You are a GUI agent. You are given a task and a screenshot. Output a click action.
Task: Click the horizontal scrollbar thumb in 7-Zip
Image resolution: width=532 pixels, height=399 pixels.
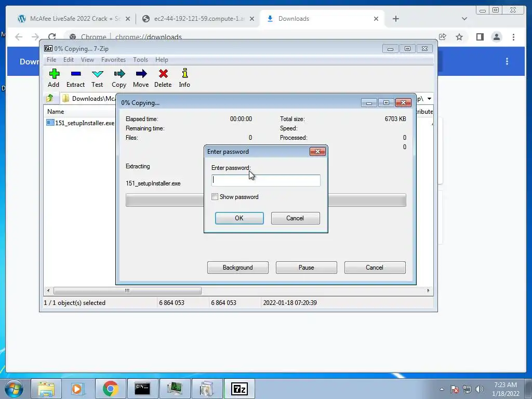click(x=127, y=291)
